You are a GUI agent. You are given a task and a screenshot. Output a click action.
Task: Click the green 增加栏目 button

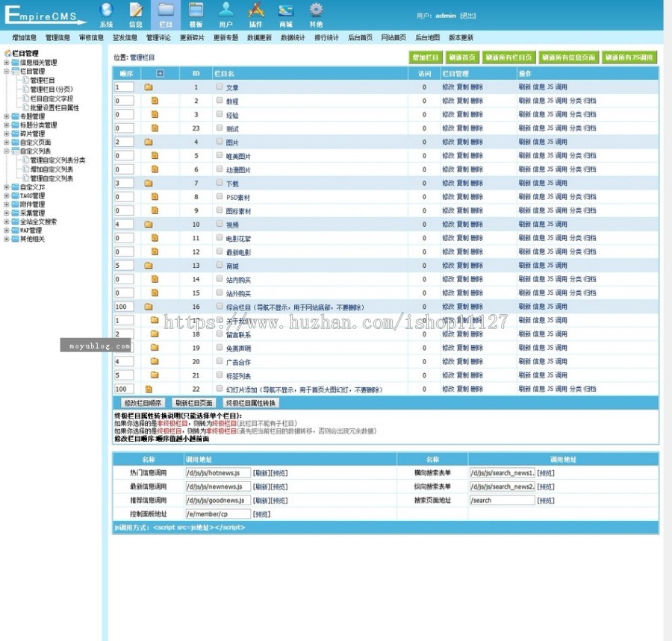tap(426, 57)
